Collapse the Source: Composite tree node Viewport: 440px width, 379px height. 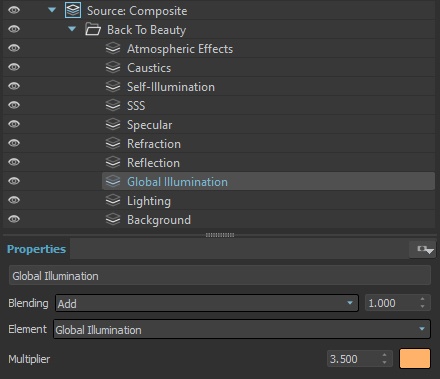[52, 10]
